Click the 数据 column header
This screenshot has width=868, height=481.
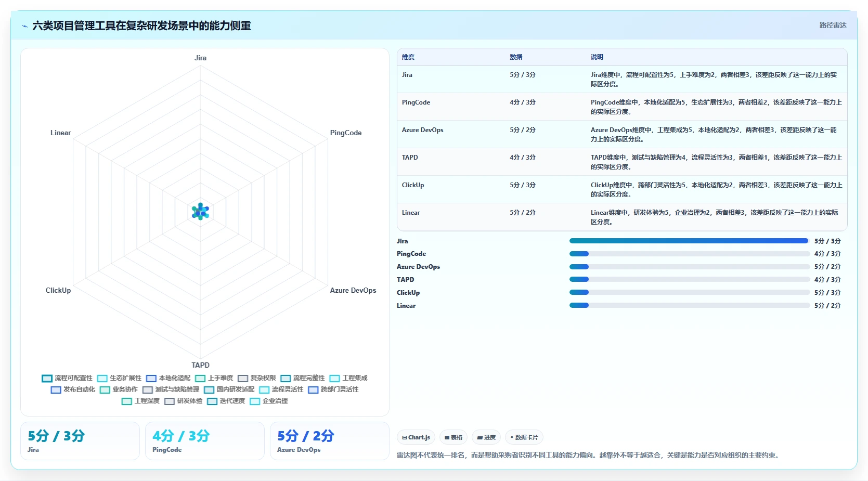[516, 57]
